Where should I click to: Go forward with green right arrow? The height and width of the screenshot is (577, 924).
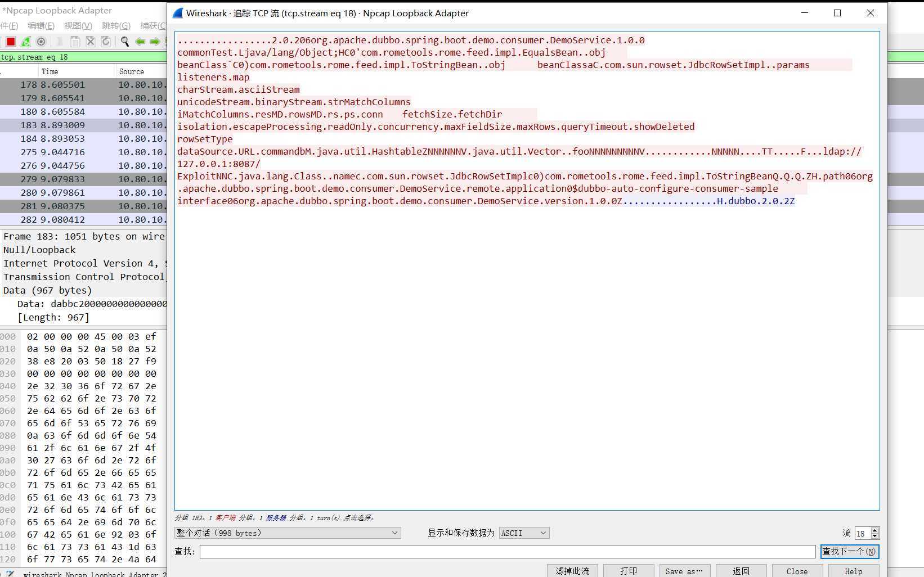155,42
